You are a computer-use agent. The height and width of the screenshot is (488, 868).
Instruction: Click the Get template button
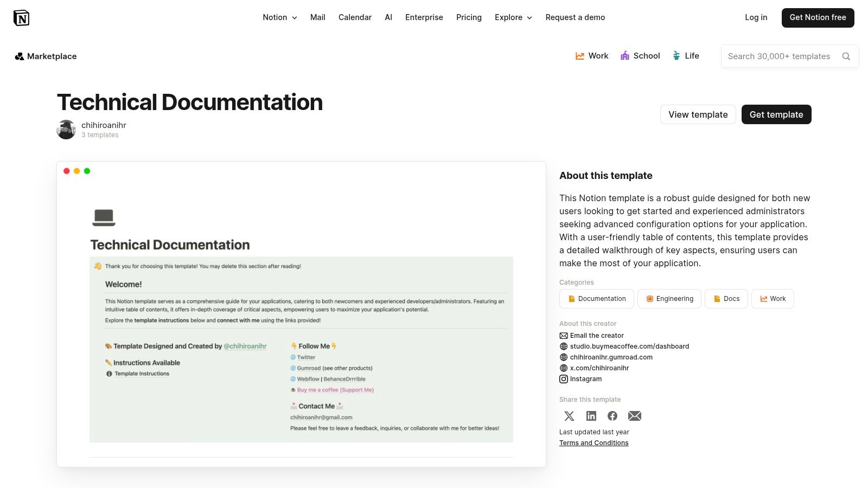pos(776,114)
